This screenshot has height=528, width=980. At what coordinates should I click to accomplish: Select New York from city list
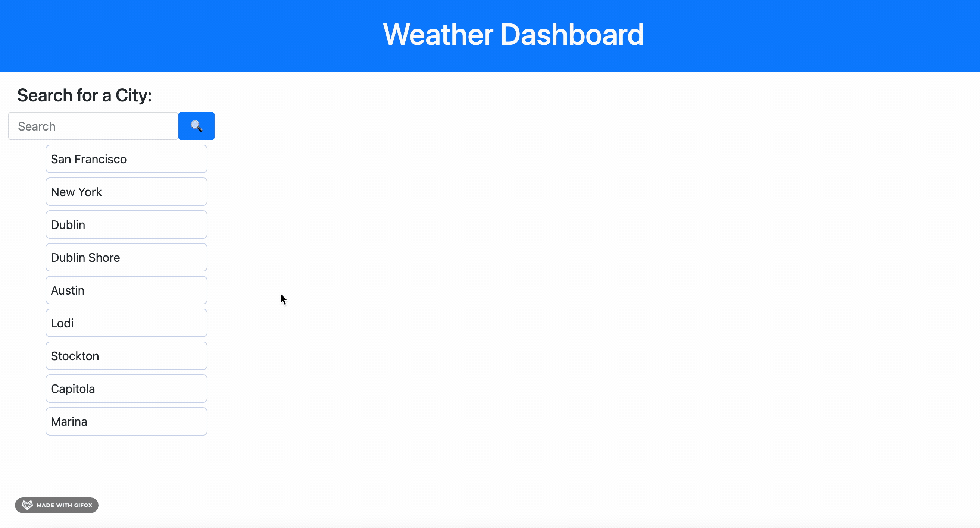[x=126, y=191]
